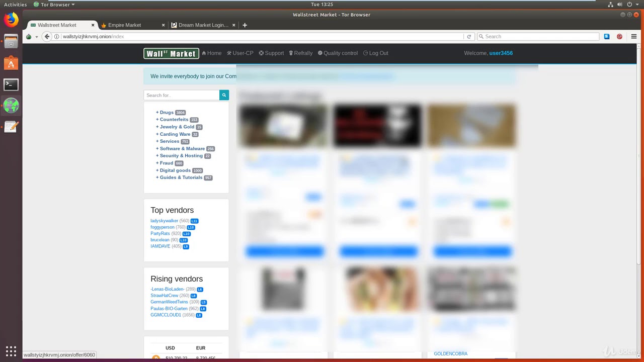Viewport: 644px width, 362px height.
Task: Go to Home in site navigation
Action: pos(211,53)
